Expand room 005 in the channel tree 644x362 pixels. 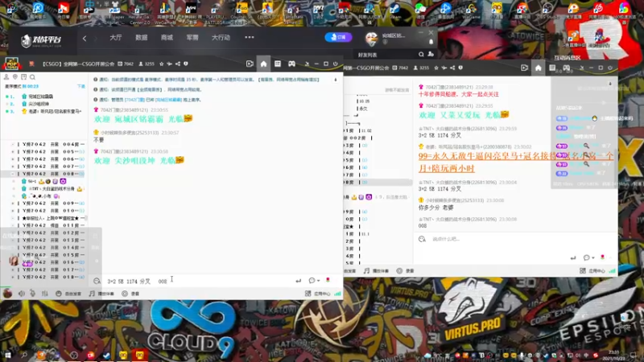[x=13, y=152]
